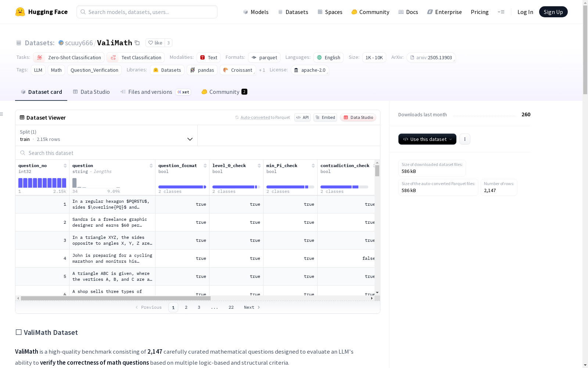Go to page 2 of dataset
Viewport: 588px width, 368px height.
click(x=186, y=307)
